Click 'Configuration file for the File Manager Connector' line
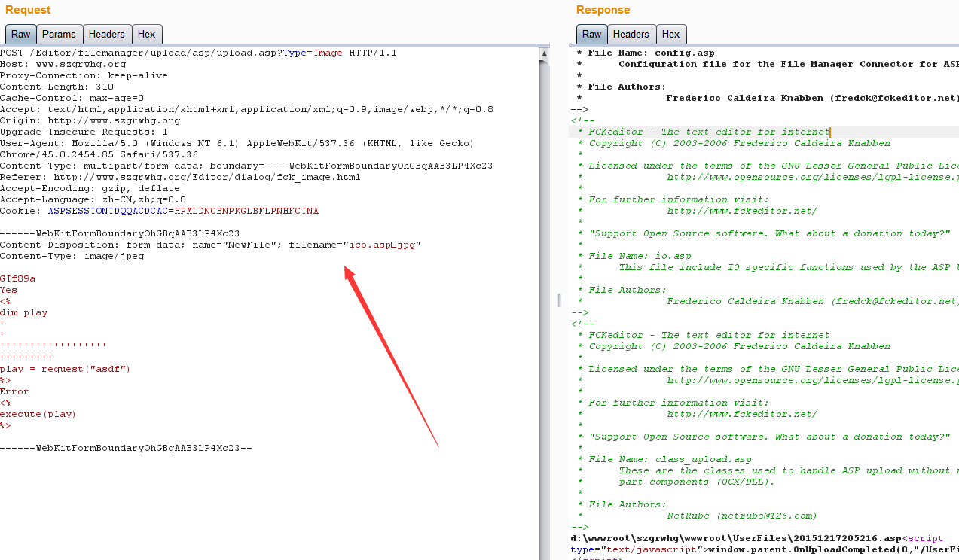Image resolution: width=959 pixels, height=560 pixels. pos(788,64)
